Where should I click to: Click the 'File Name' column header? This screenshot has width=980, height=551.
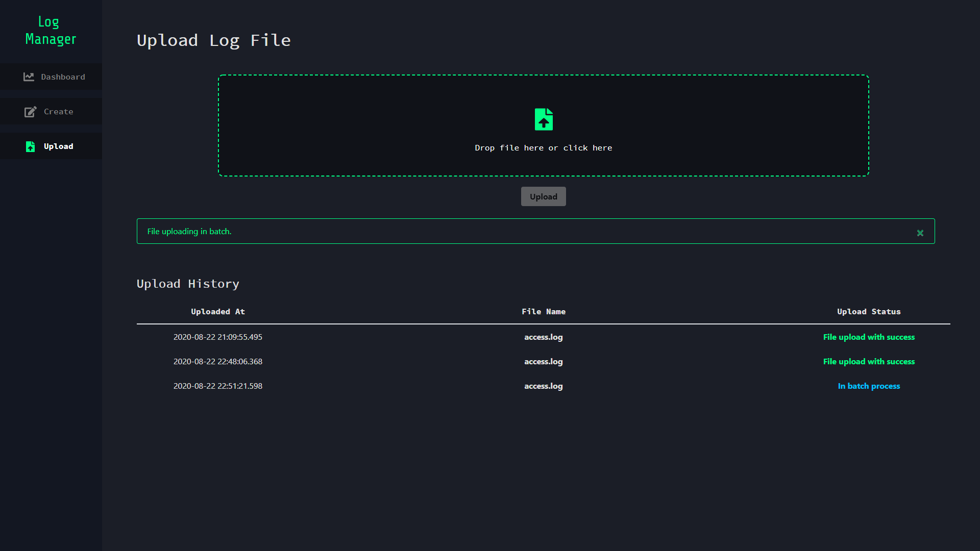click(x=543, y=312)
